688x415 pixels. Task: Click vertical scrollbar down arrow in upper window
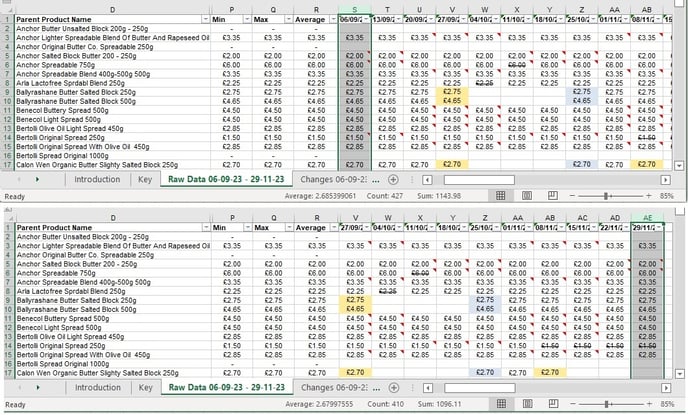click(x=679, y=166)
